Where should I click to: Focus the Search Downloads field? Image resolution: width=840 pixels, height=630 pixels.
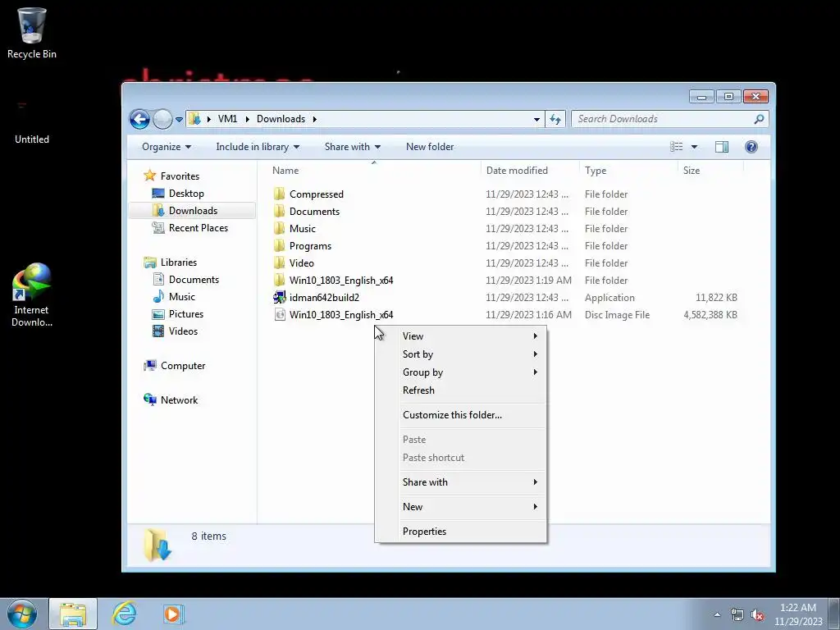[669, 119]
